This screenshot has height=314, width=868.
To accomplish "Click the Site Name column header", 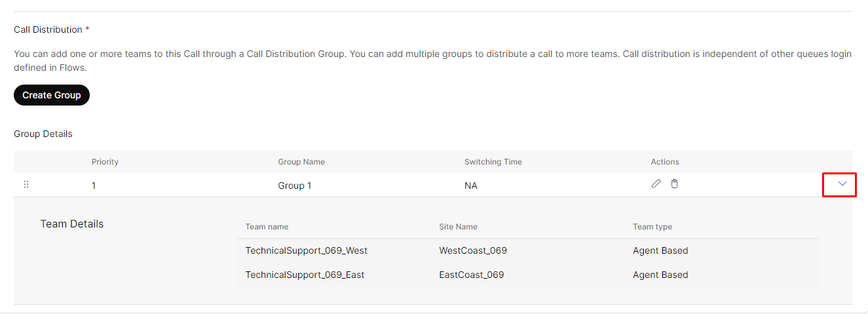I will point(458,227).
